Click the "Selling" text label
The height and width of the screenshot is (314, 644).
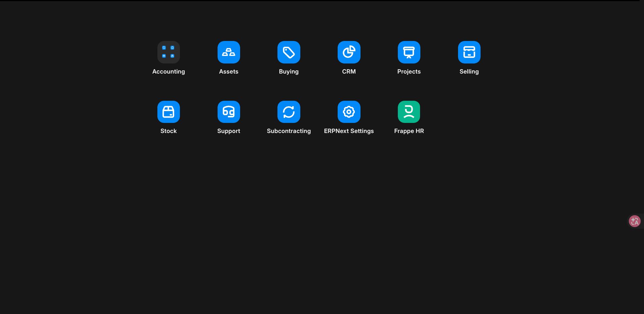coord(469,72)
